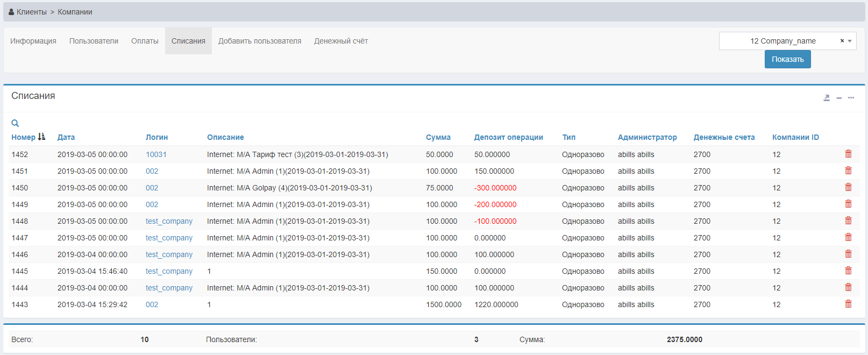Expand the 12 Company_name dropdown arrow
Image resolution: width=868 pixels, height=355 pixels.
pyautogui.click(x=850, y=41)
